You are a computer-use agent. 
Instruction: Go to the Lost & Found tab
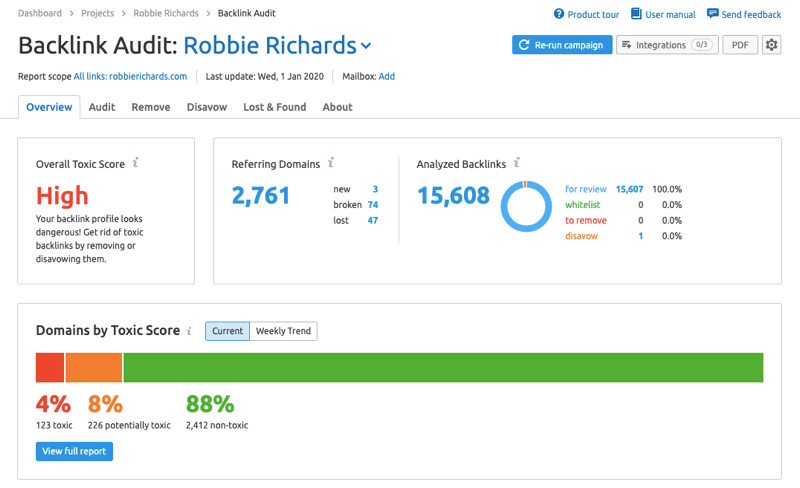(274, 107)
